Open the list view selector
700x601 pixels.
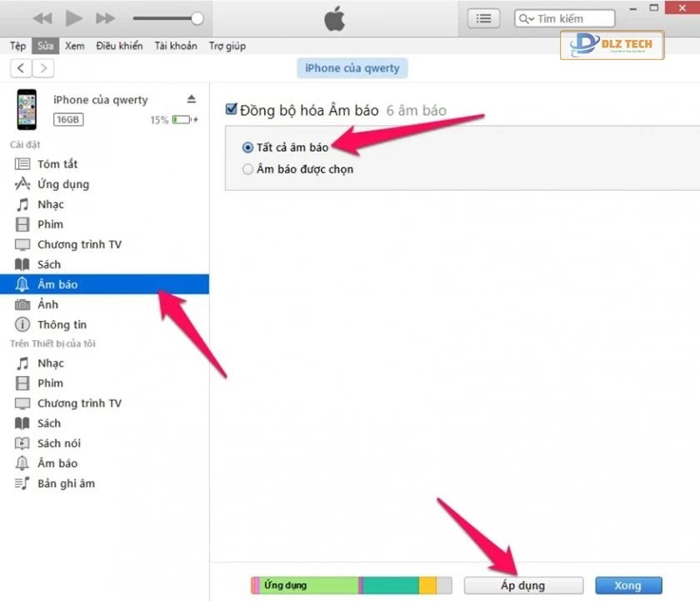(482, 18)
